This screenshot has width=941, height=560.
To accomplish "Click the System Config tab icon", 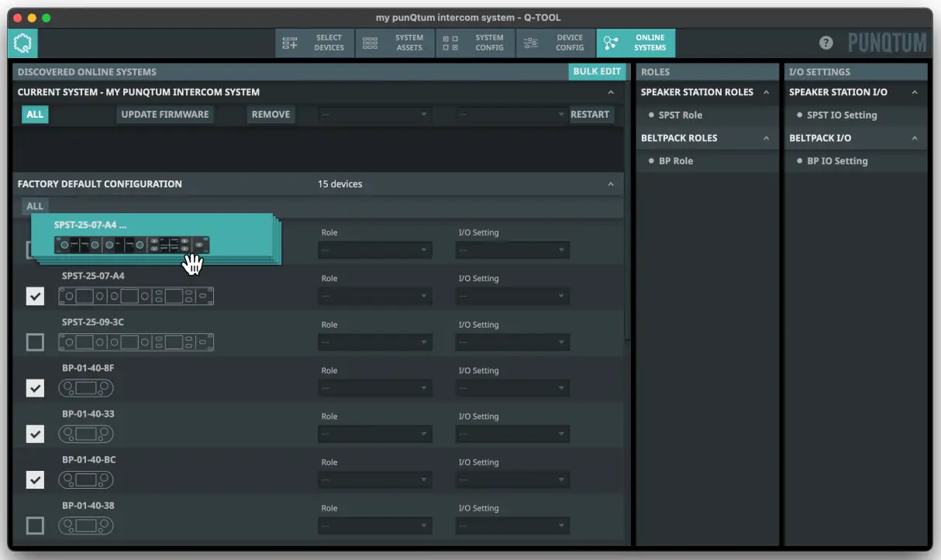I will [450, 43].
